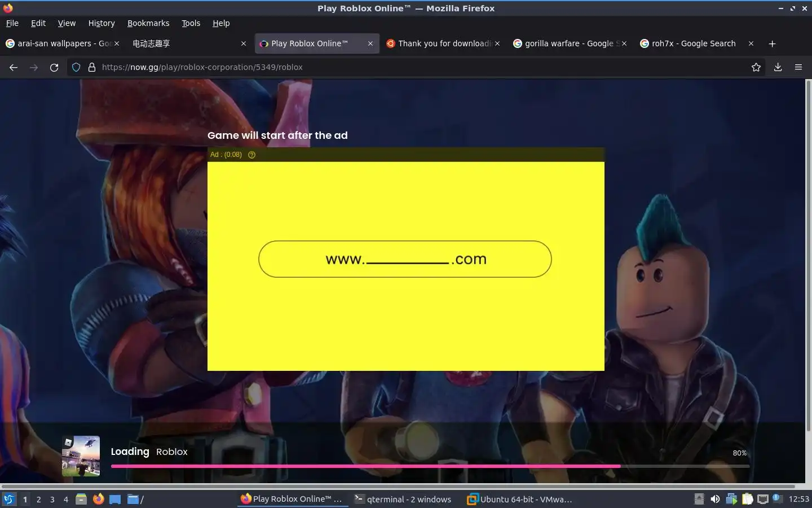
Task: Open the update notification tray icon
Action: [x=778, y=498]
